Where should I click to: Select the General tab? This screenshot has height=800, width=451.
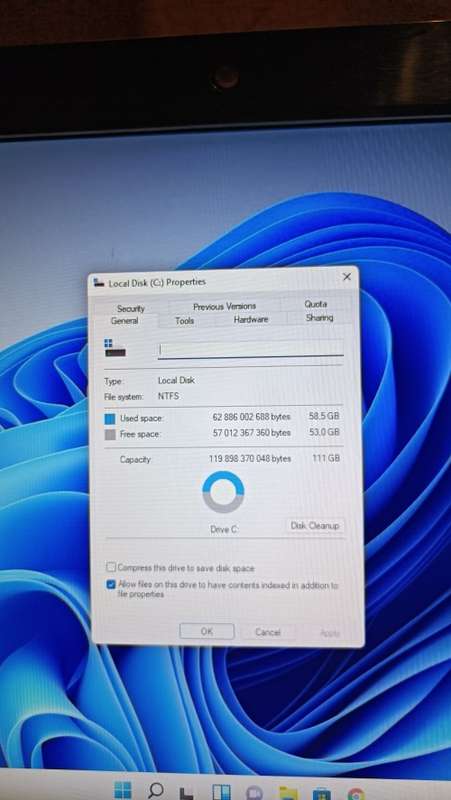[124, 321]
